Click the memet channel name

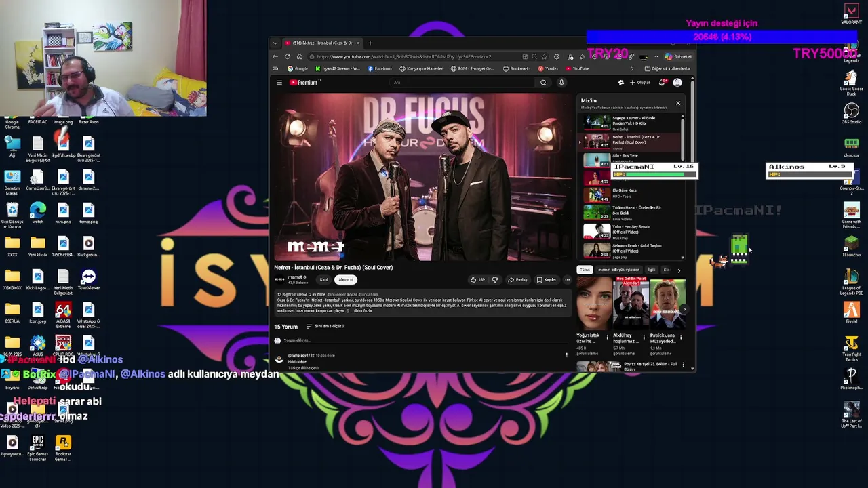coord(295,277)
